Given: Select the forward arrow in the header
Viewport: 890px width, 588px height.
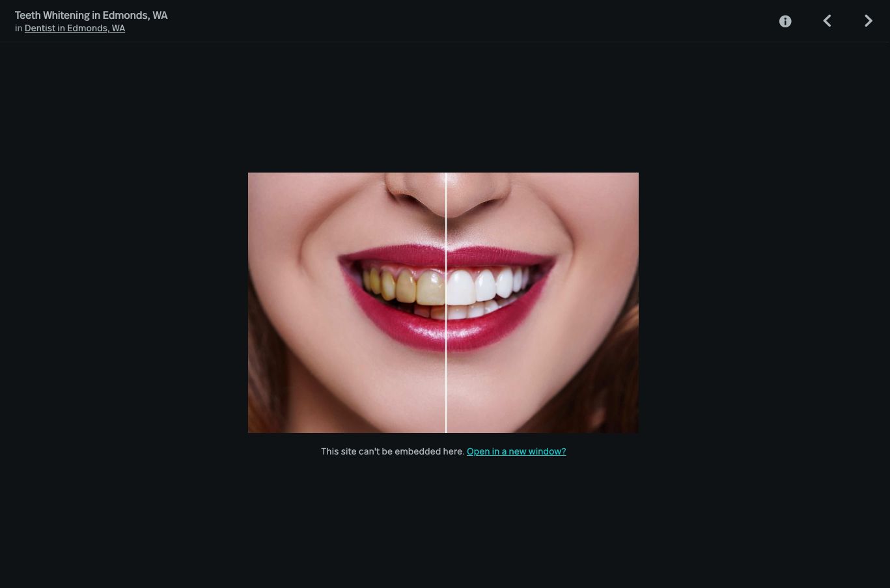Looking at the screenshot, I should (868, 21).
